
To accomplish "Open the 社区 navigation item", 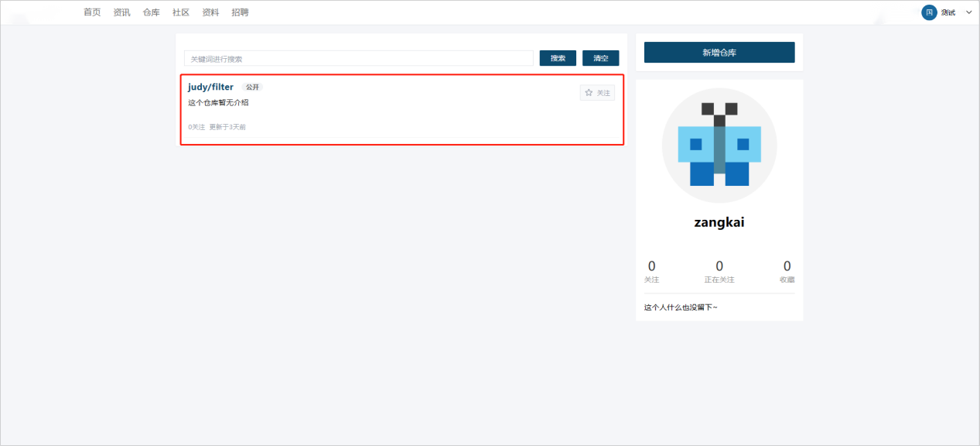I will 181,12.
